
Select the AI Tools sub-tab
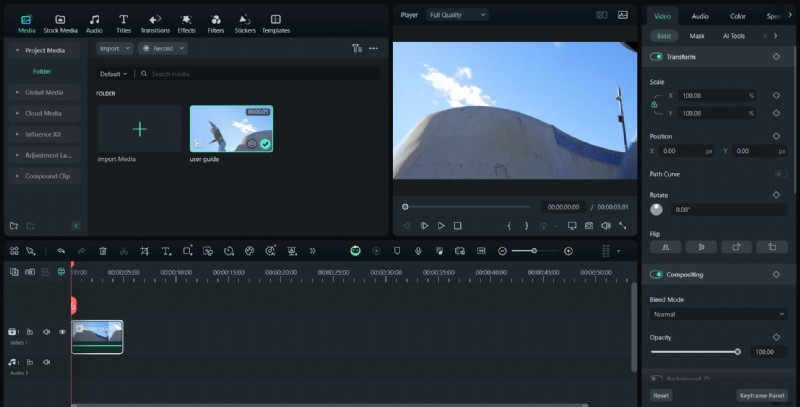coord(734,36)
